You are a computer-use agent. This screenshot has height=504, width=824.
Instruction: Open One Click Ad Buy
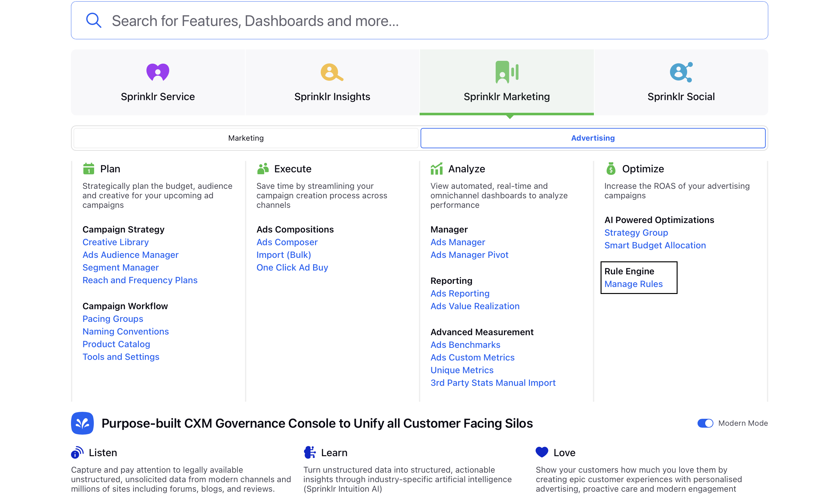(292, 267)
